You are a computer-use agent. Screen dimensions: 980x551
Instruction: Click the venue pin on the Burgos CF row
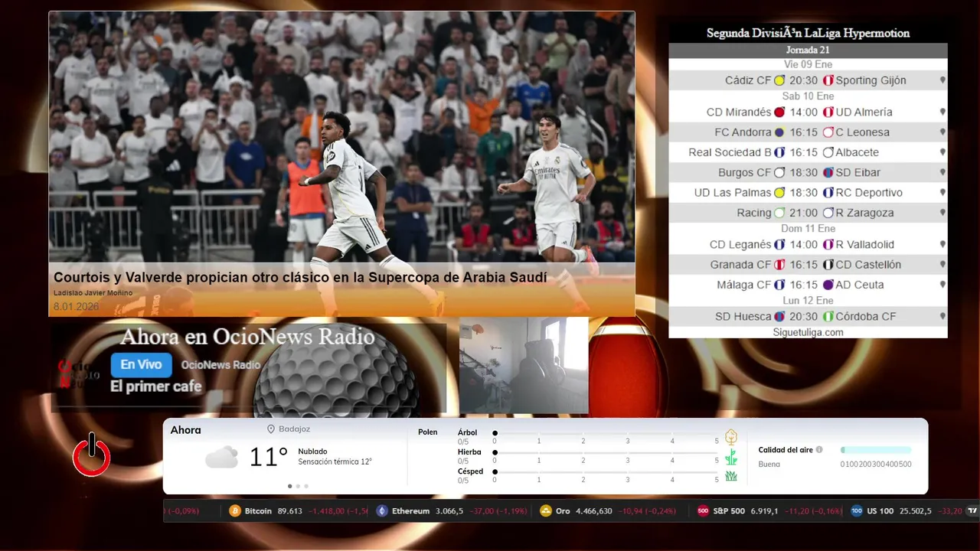point(942,173)
